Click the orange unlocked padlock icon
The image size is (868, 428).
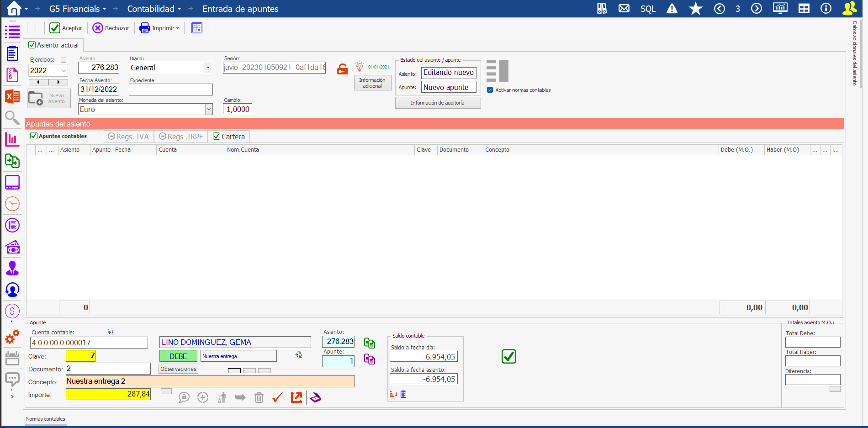pyautogui.click(x=342, y=69)
